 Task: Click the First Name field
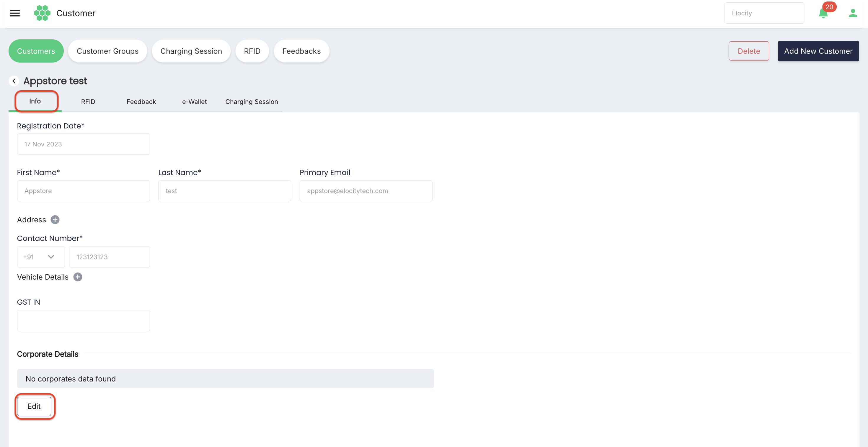click(84, 191)
